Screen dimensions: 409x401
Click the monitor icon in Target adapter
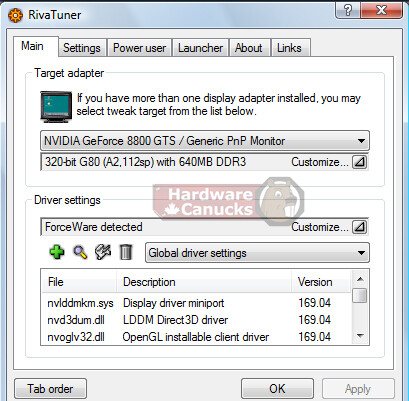56,107
